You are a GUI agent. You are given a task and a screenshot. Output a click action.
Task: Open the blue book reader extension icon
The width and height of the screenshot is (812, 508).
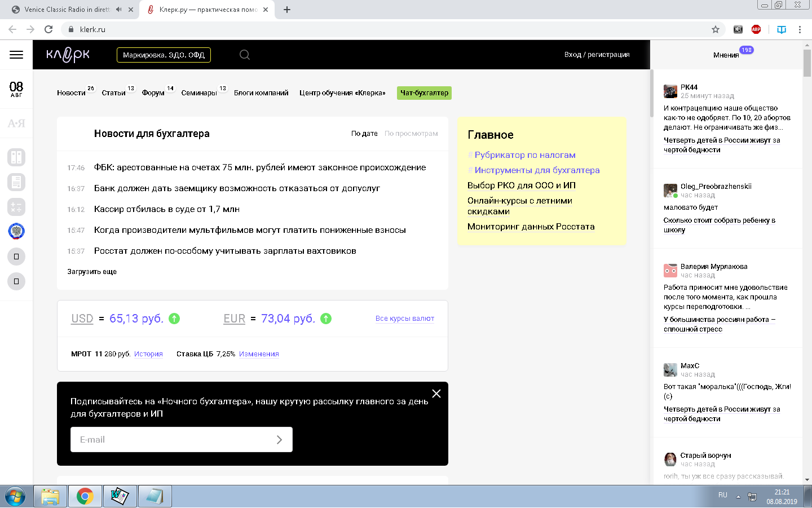(782, 29)
